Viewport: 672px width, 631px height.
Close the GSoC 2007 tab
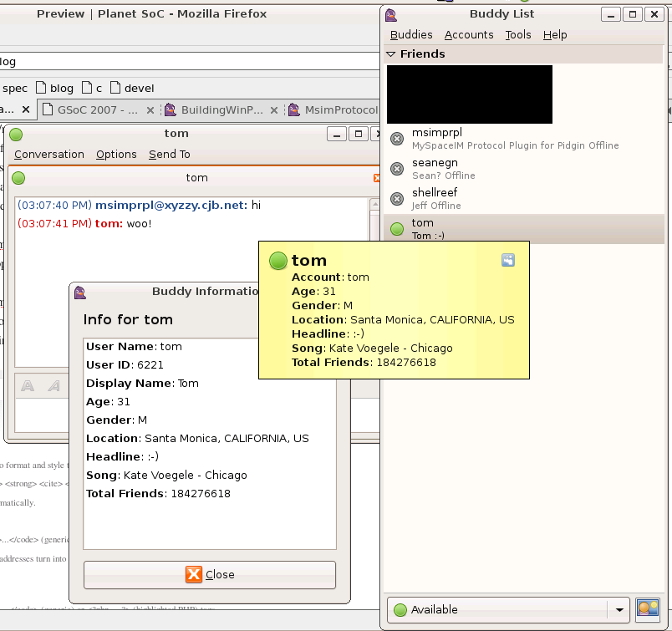click(150, 110)
